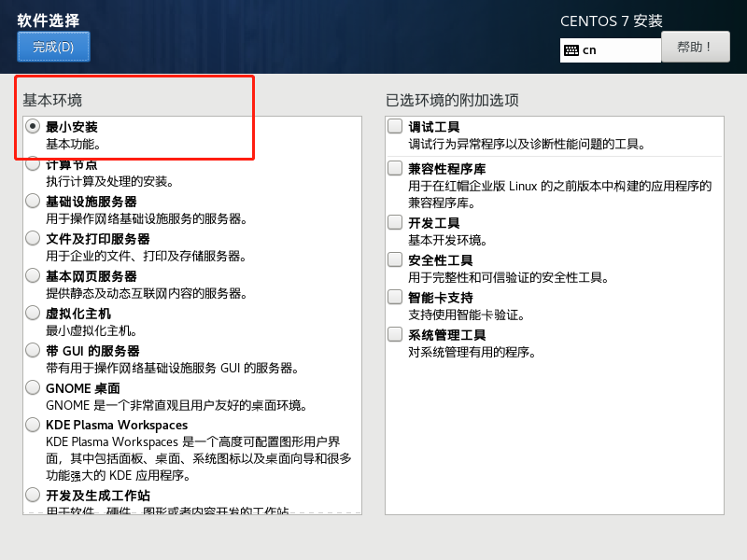Click the 最小虚拟化主机。 description text
Screen dimensions: 747x560
92,330
